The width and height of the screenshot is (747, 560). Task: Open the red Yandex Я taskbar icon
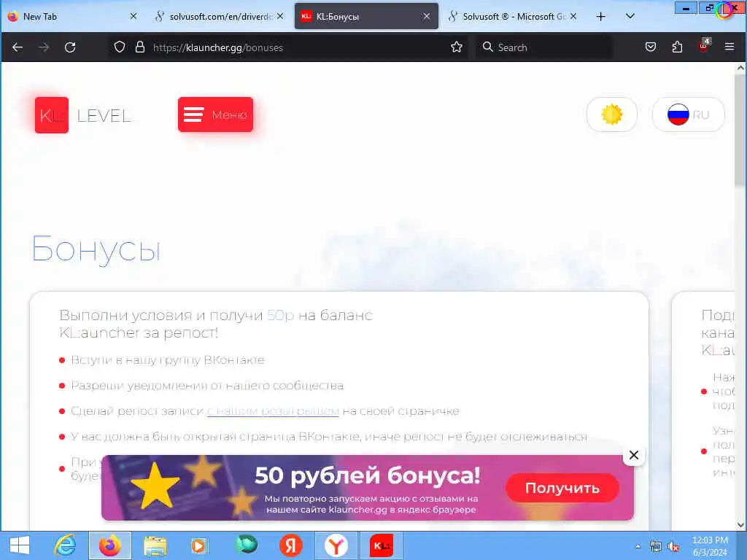point(290,545)
